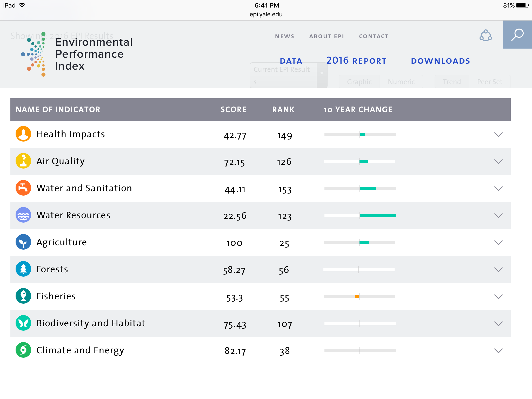
Task: Click the RANK column header
Action: [x=283, y=110]
